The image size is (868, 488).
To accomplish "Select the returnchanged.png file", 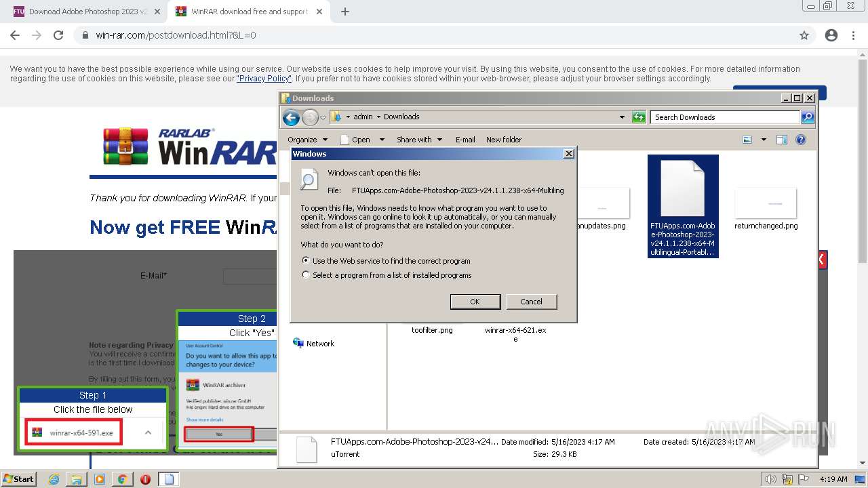I will click(766, 210).
